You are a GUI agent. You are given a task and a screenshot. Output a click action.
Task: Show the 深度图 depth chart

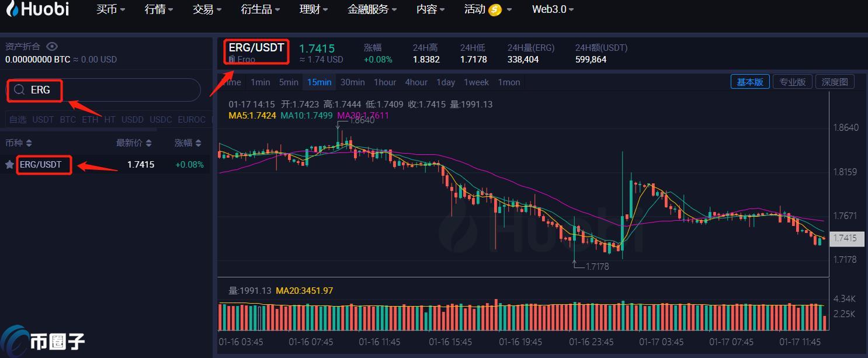point(834,82)
